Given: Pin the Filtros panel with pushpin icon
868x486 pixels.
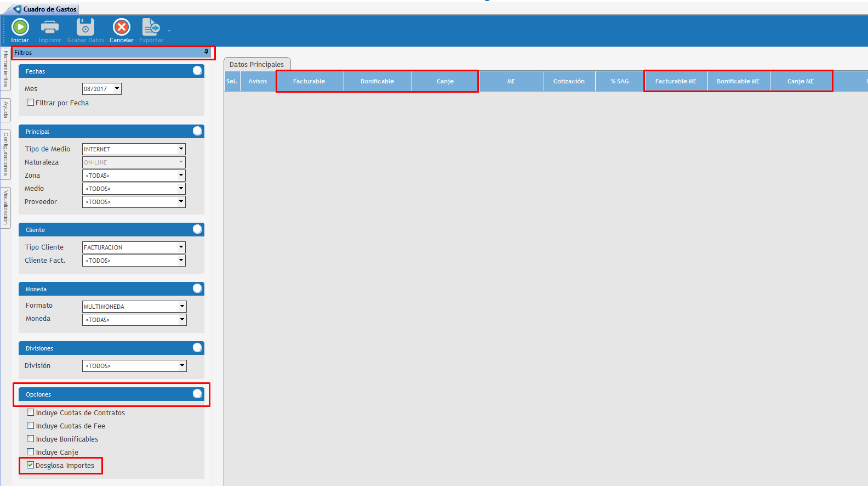Looking at the screenshot, I should (207, 52).
